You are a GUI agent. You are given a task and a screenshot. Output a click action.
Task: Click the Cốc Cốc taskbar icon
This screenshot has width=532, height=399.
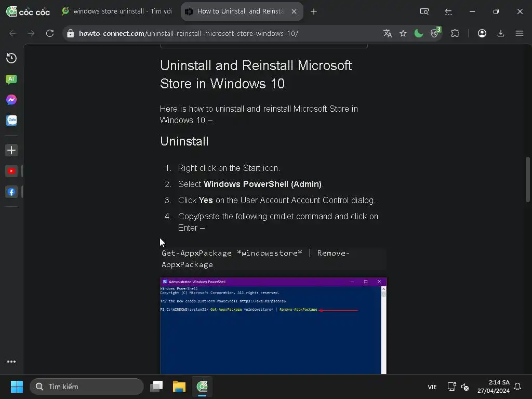pos(202,387)
